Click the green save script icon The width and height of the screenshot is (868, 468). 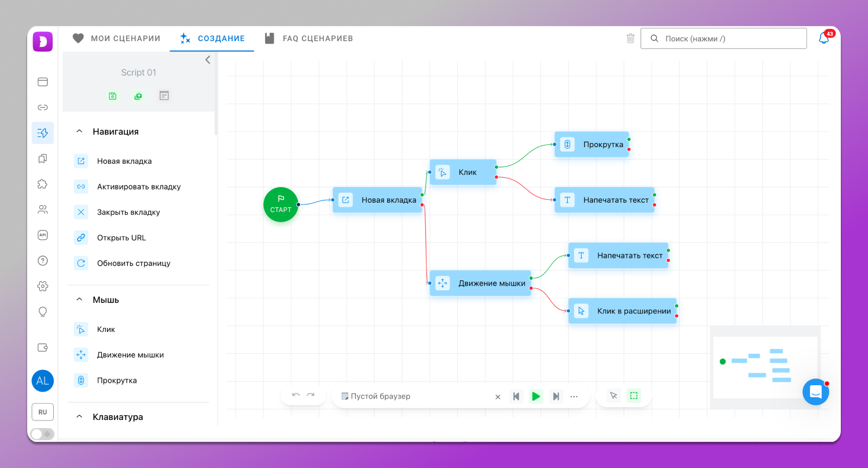[x=112, y=96]
